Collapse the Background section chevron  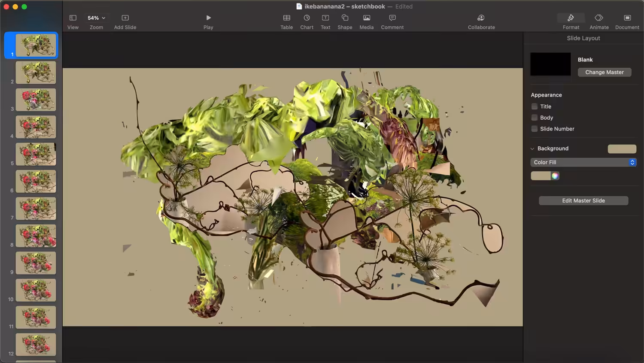click(x=532, y=149)
